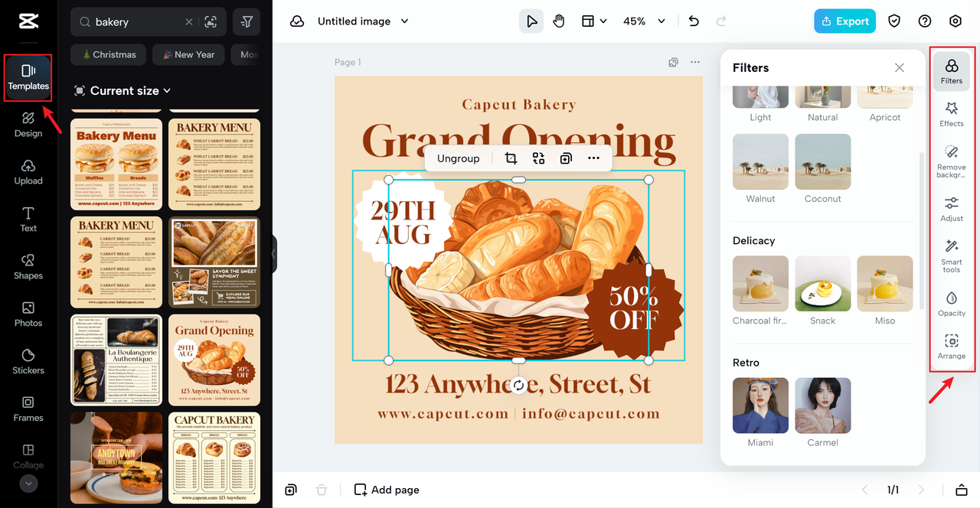Open the Adjust tool
This screenshot has height=508, width=980.
tap(952, 209)
